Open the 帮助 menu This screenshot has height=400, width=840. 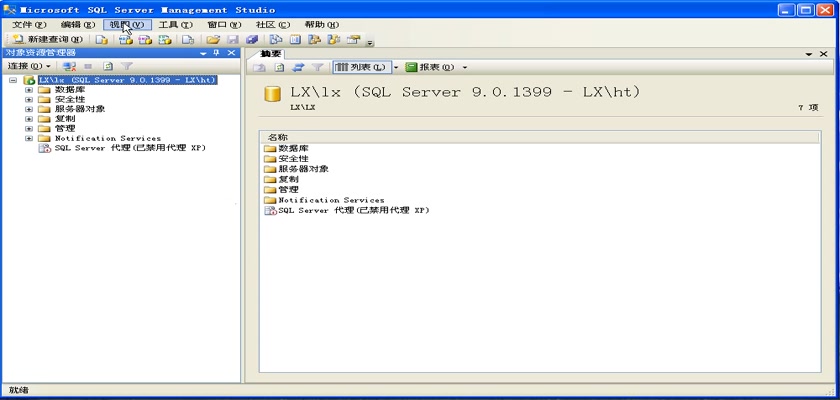[321, 25]
